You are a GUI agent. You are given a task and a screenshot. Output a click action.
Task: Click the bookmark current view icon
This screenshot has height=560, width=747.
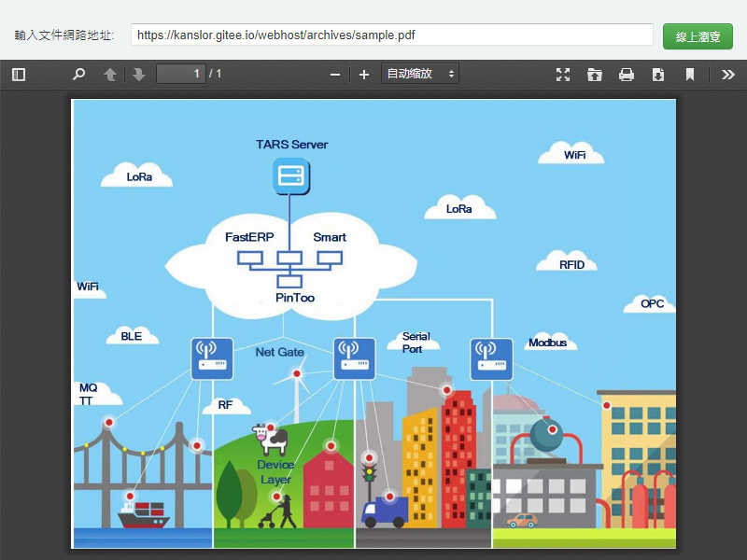690,75
